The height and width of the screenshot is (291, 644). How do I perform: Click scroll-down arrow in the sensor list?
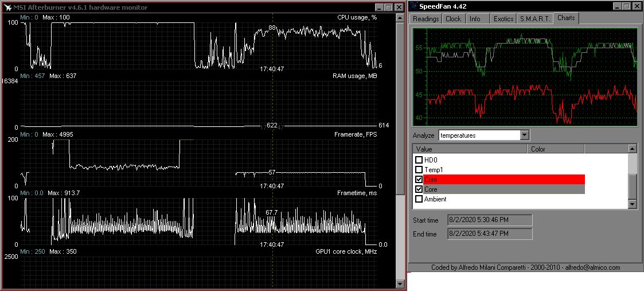coord(633,204)
